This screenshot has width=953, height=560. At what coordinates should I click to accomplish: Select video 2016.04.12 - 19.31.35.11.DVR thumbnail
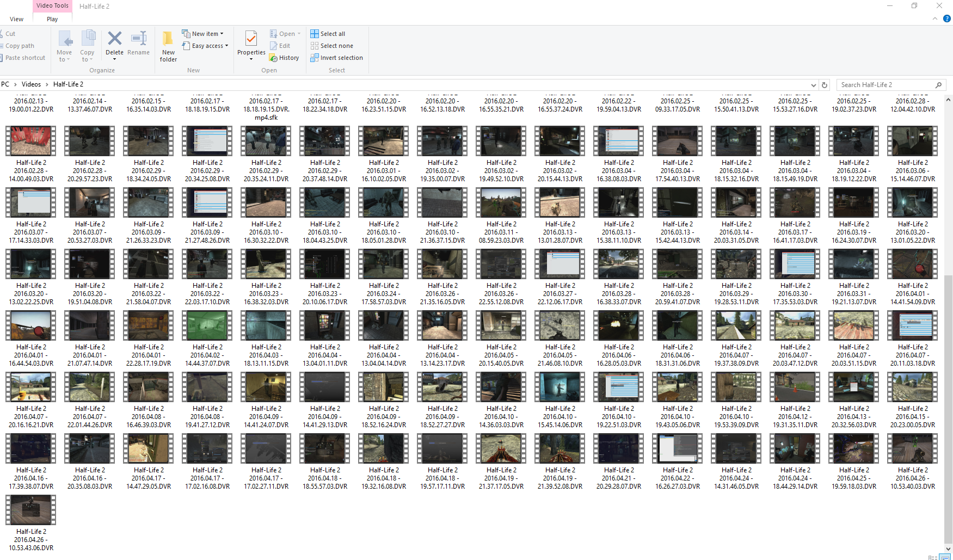[x=795, y=387]
